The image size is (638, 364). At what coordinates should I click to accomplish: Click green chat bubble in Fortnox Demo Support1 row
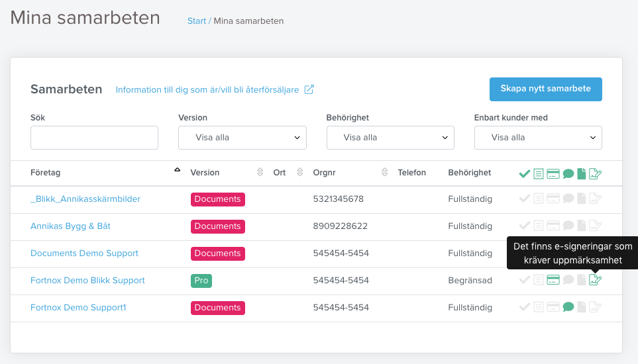tap(568, 307)
